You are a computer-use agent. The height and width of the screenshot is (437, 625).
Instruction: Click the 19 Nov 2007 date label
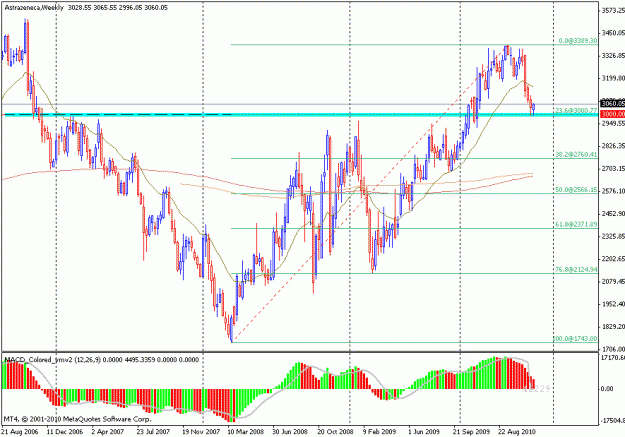[x=201, y=432]
